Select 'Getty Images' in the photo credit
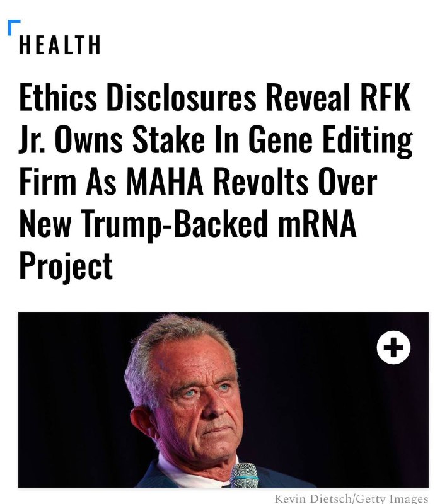 click(x=392, y=498)
